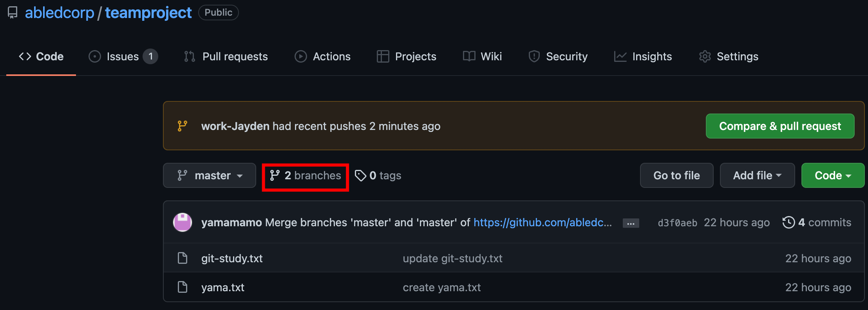View the Insights tab

(643, 56)
